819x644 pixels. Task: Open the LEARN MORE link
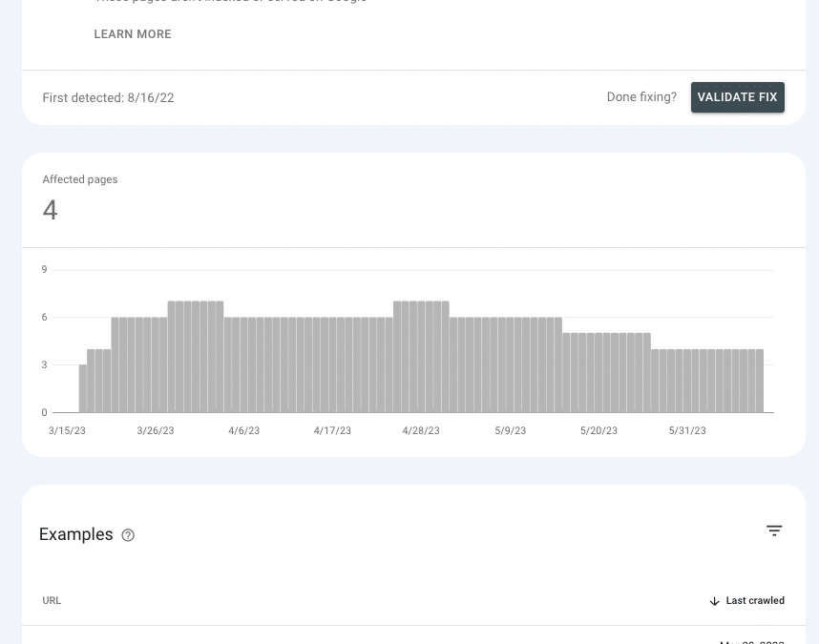tap(133, 34)
